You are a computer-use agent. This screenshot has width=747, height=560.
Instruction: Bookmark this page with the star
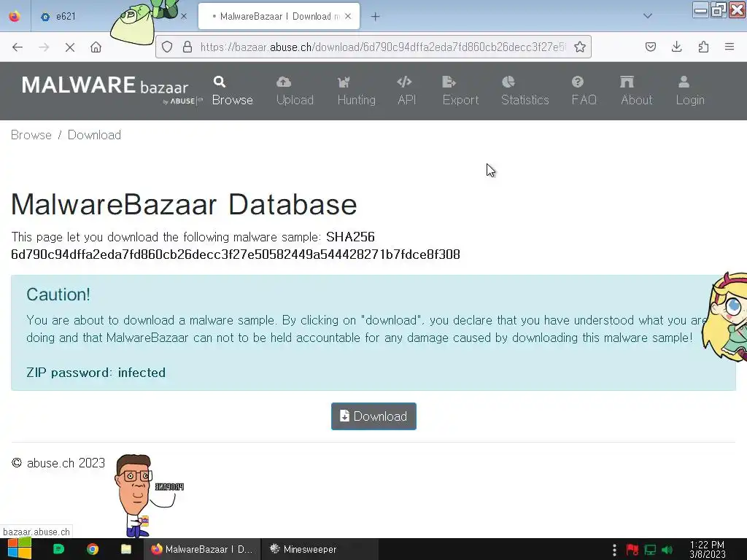580,47
